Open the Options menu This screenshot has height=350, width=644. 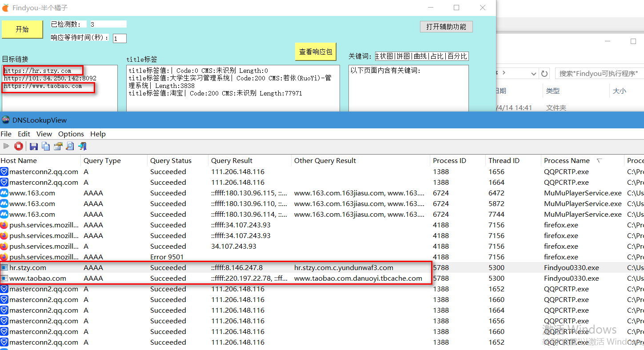71,134
